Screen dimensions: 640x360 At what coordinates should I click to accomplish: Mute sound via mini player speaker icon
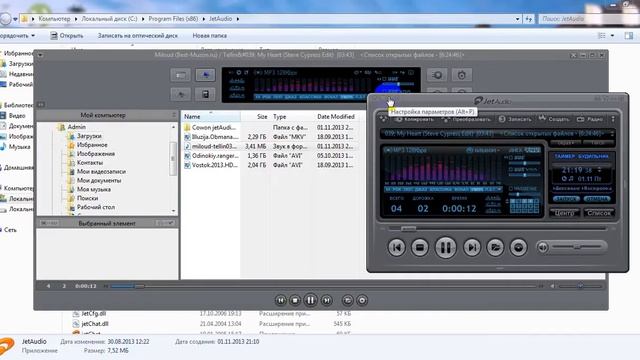click(543, 247)
